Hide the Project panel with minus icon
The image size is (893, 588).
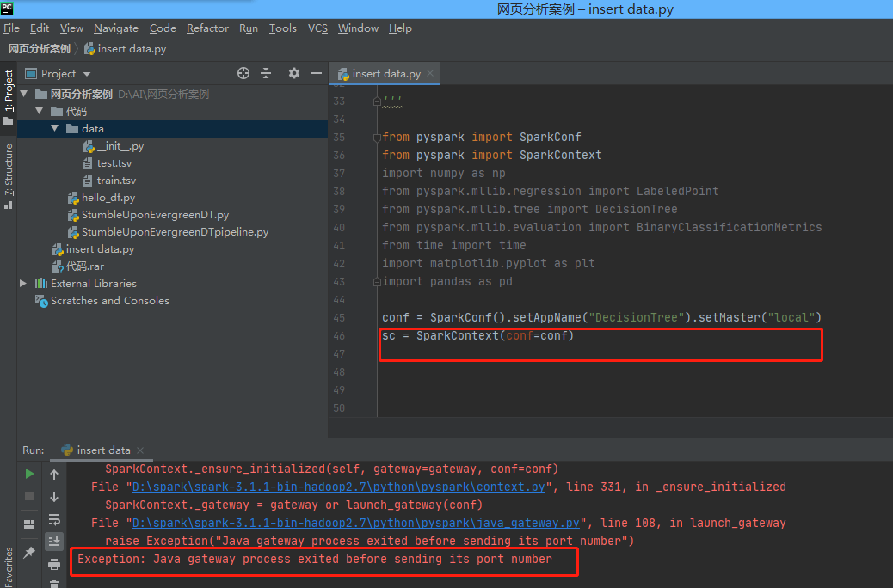coord(317,73)
